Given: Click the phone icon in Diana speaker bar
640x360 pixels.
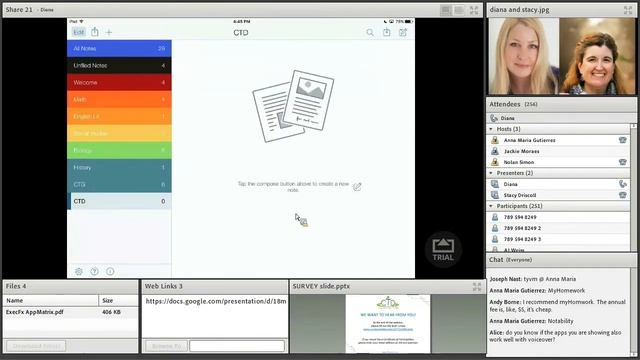Looking at the screenshot, I should pyautogui.click(x=494, y=118).
